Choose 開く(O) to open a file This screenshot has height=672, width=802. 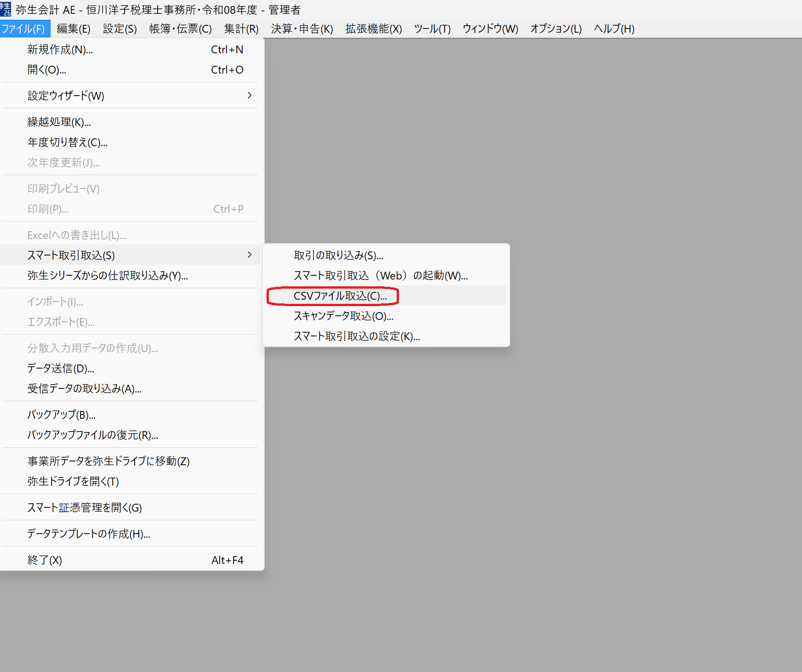click(x=47, y=70)
